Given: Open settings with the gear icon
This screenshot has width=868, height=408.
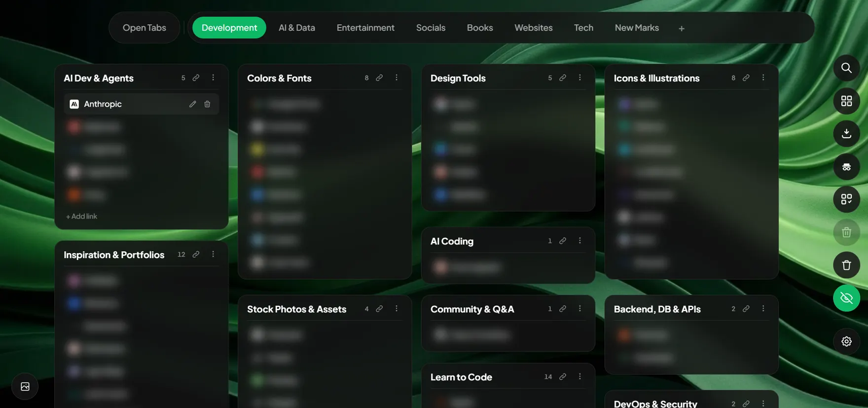Looking at the screenshot, I should pyautogui.click(x=846, y=341).
